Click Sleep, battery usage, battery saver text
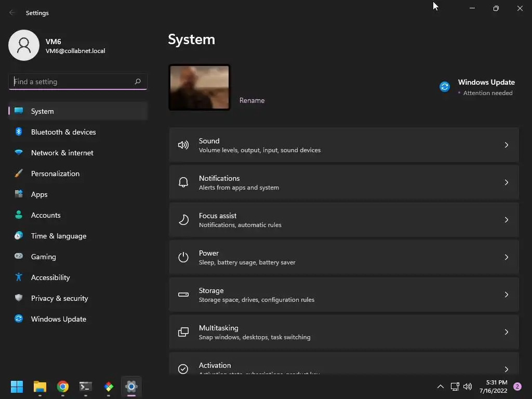This screenshot has height=399, width=532. click(247, 262)
